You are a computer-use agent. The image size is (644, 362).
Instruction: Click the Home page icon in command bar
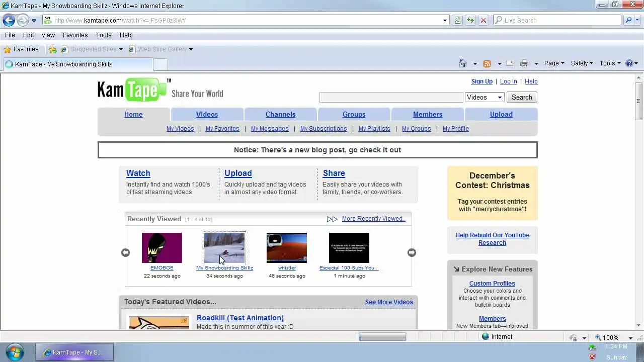(463, 63)
